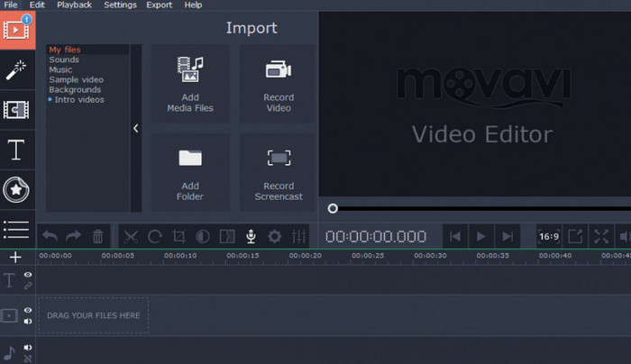The width and height of the screenshot is (631, 364).
Task: Click the audio track music note icon
Action: (x=9, y=353)
